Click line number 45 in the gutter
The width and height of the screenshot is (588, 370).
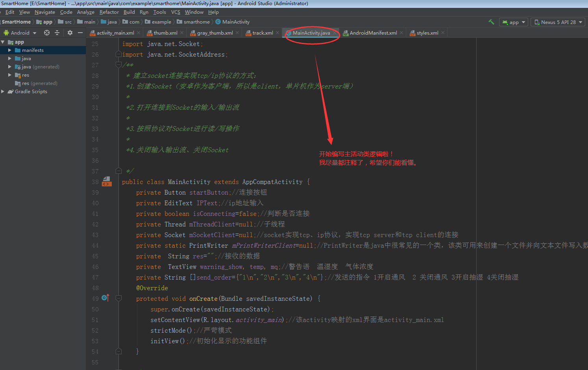point(95,256)
